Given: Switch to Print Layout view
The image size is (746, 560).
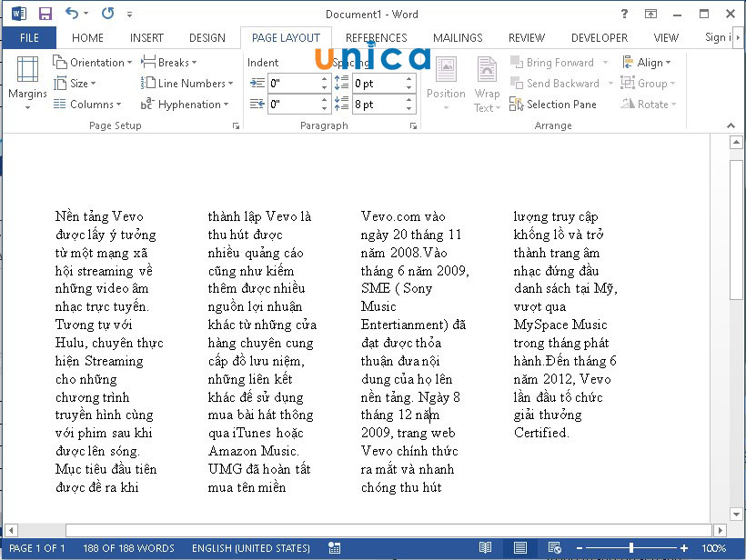Looking at the screenshot, I should tap(520, 548).
